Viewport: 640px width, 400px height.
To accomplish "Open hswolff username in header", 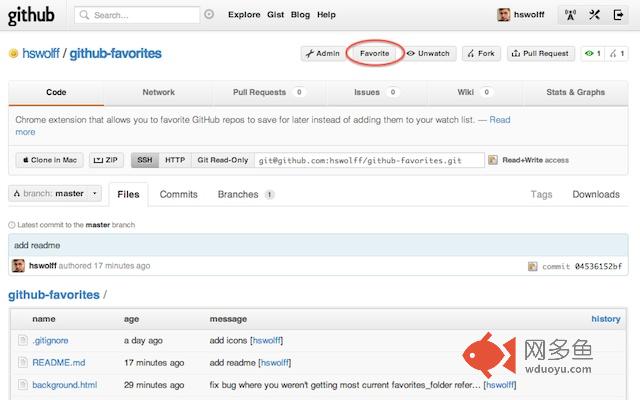I will pyautogui.click(x=529, y=15).
